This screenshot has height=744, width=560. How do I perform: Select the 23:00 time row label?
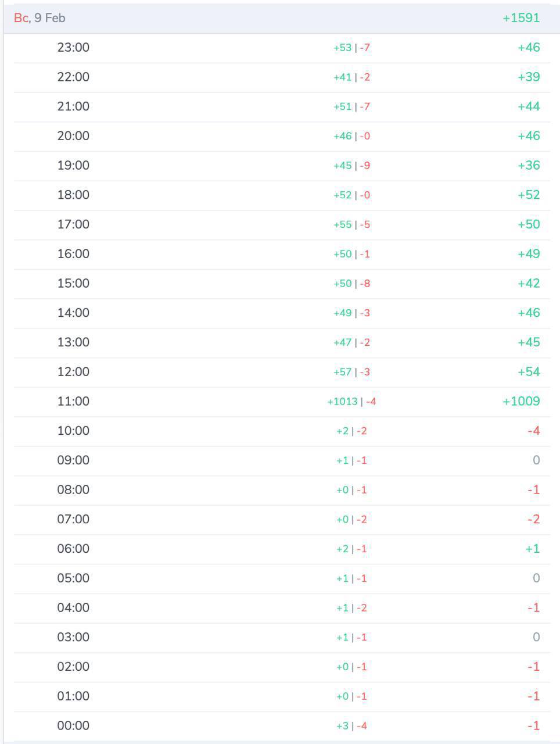(x=73, y=48)
